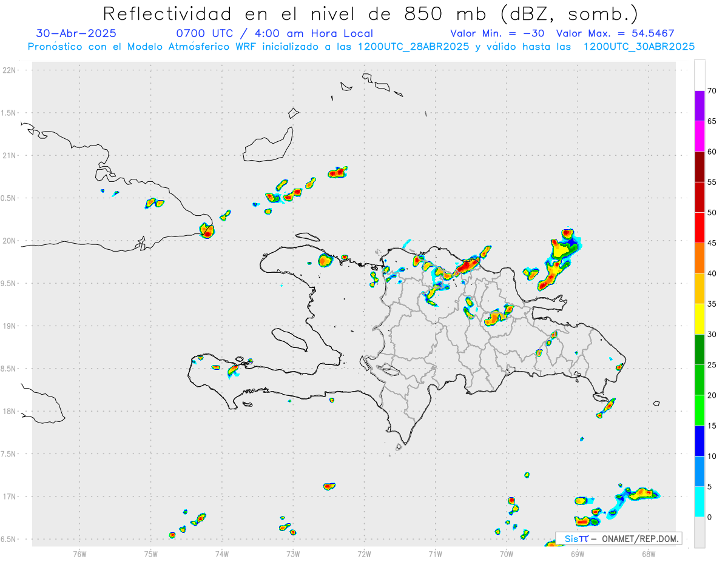Click the '21N' latitude axis label
Viewport: 728px width, 562px height.
(x=9, y=155)
